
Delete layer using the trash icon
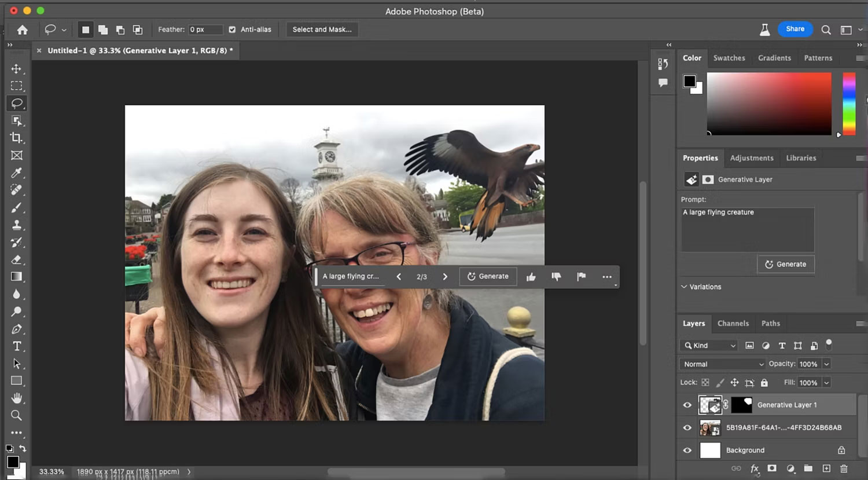click(x=844, y=468)
